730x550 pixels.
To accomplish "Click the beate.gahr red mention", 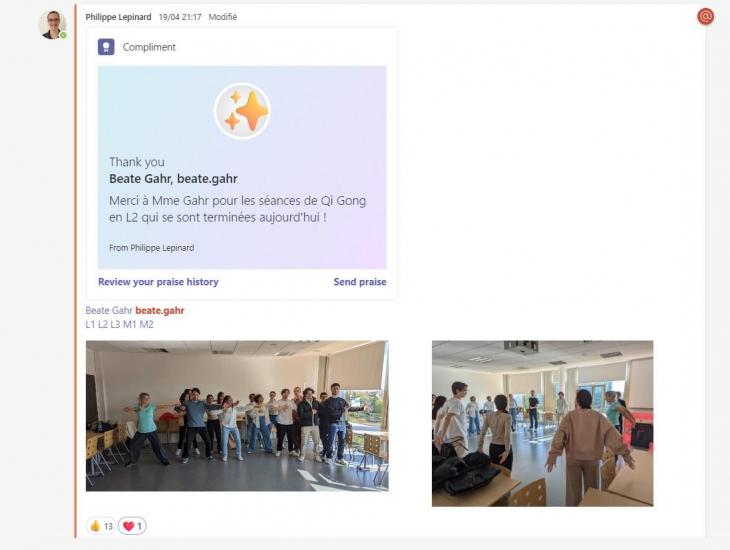I will click(160, 311).
